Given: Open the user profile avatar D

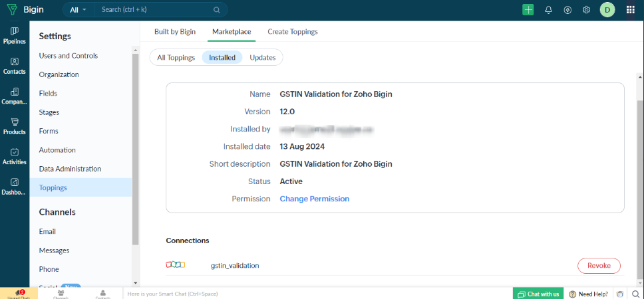Looking at the screenshot, I should (x=607, y=10).
